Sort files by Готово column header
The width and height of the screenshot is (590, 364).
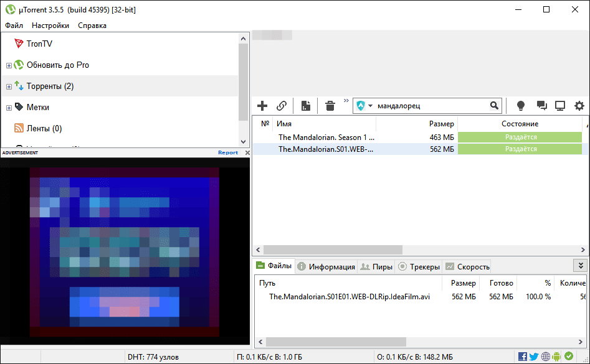(501, 283)
